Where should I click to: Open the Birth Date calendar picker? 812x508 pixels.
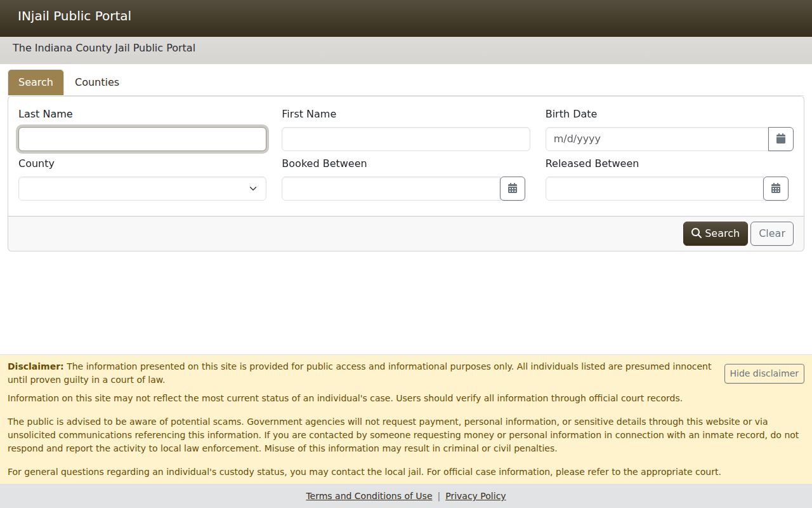click(x=781, y=139)
